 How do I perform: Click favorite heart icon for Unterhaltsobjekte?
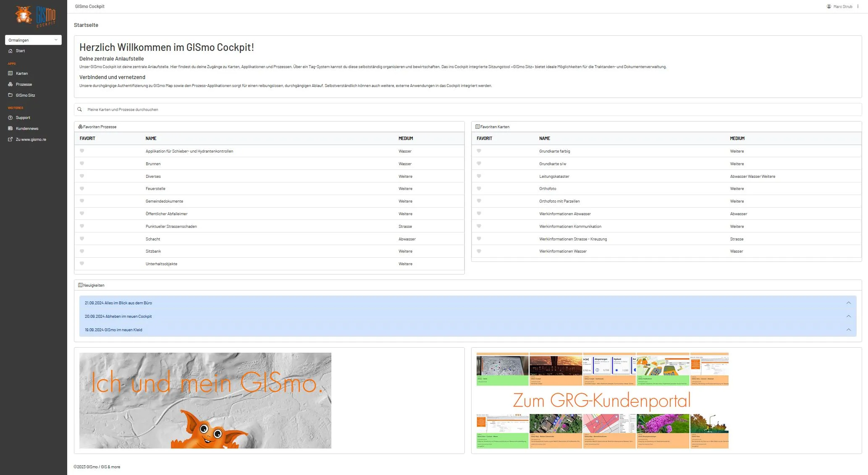pos(82,263)
